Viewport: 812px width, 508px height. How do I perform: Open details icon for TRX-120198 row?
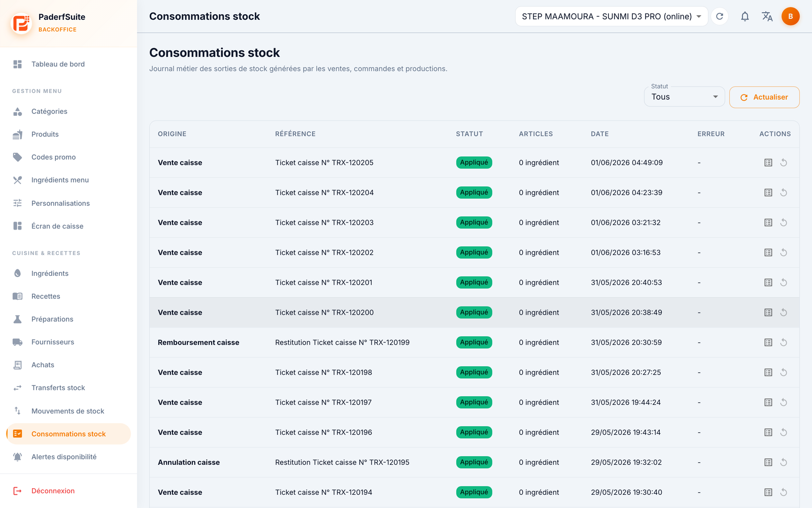tap(768, 372)
